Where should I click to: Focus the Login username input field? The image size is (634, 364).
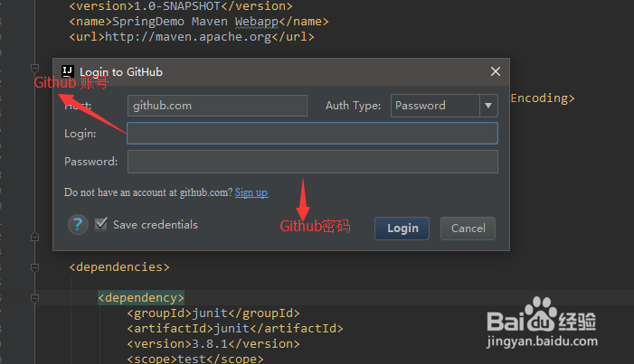pyautogui.click(x=312, y=134)
